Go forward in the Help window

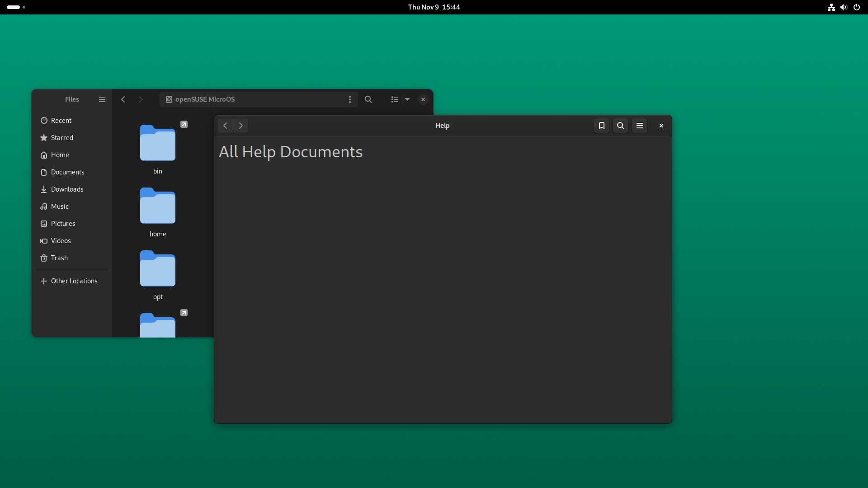tap(241, 126)
